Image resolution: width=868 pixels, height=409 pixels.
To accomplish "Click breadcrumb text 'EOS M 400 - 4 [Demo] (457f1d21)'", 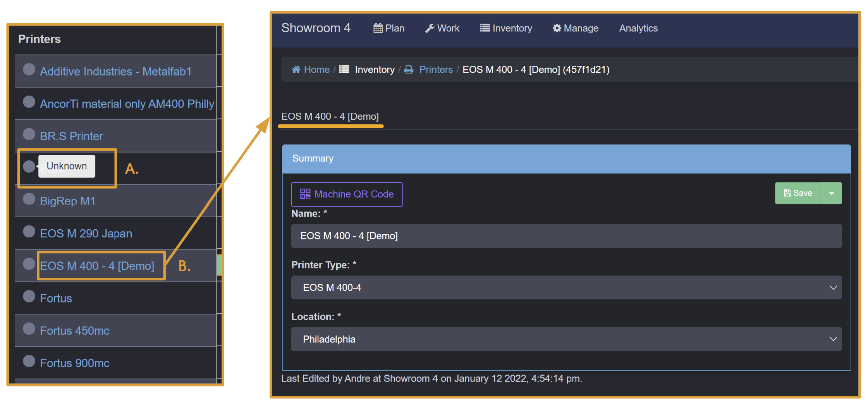I will [x=536, y=69].
